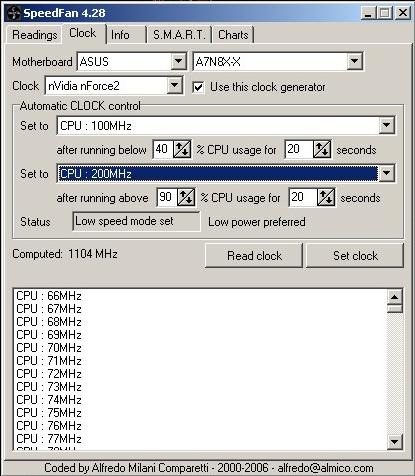
Task: Open the nVidia nForce2 clock dropdown
Action: (x=175, y=86)
